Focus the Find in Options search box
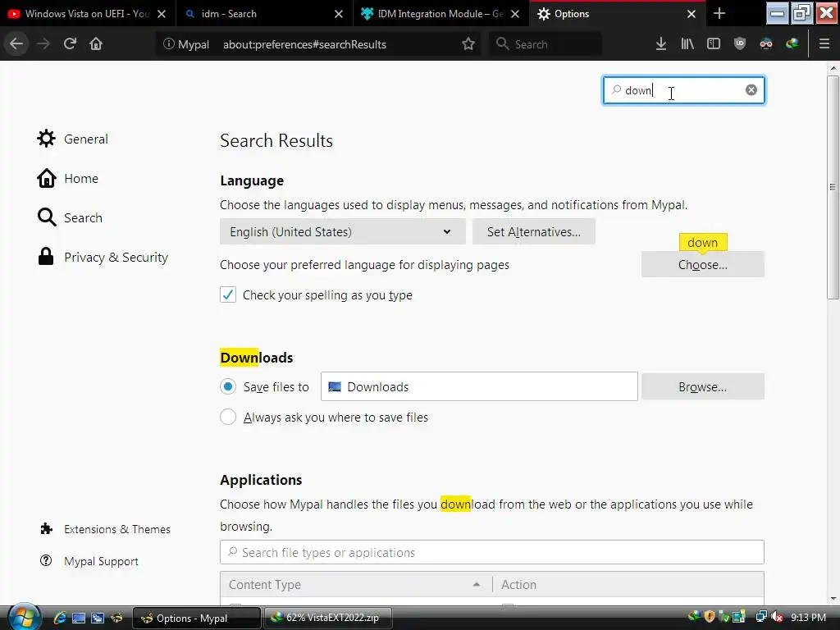Image resolution: width=840 pixels, height=630 pixels. click(683, 90)
